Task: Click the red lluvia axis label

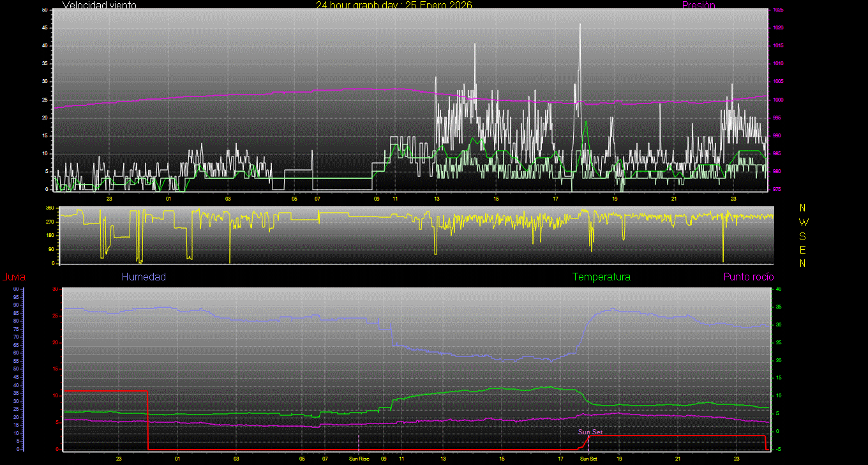Action: pos(13,277)
